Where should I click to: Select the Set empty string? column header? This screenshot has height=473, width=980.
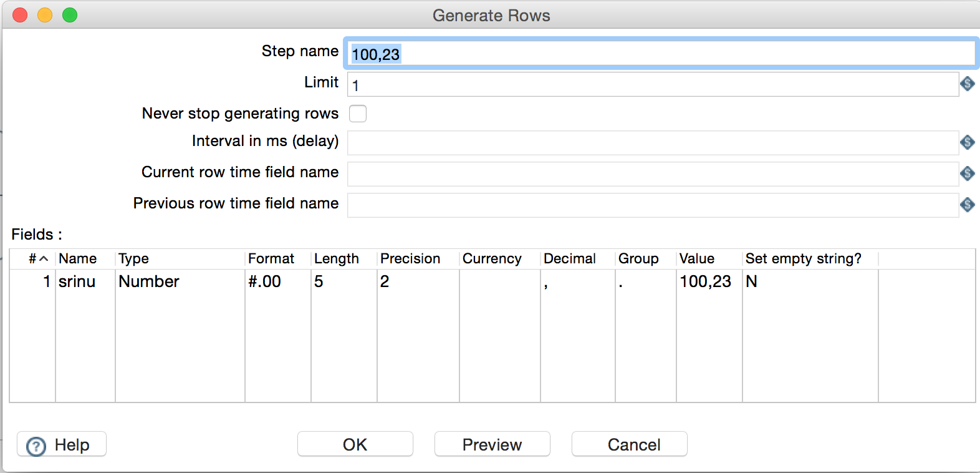(x=810, y=259)
